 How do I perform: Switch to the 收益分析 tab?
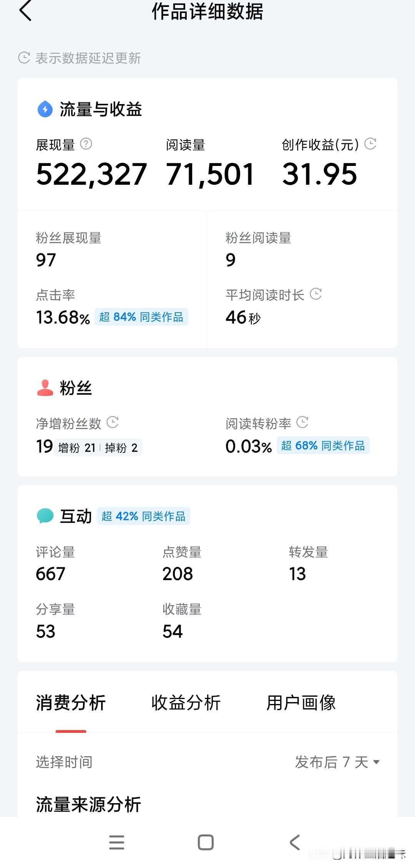tap(186, 703)
